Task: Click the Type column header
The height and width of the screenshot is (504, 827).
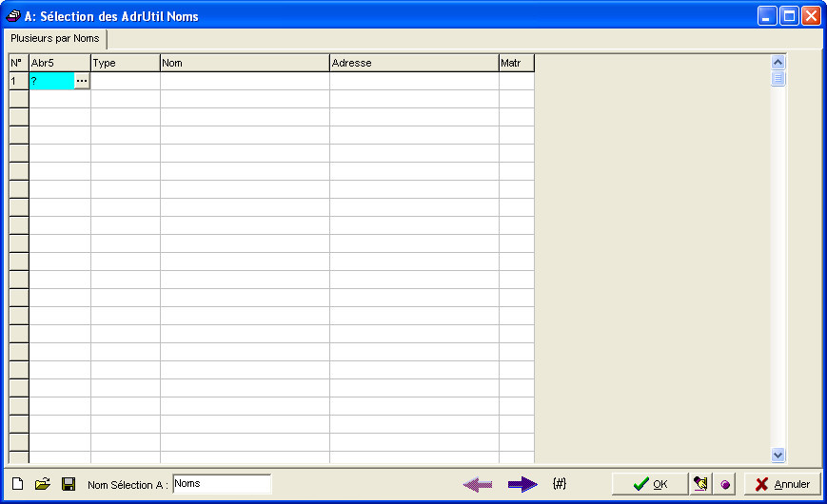Action: click(x=126, y=63)
